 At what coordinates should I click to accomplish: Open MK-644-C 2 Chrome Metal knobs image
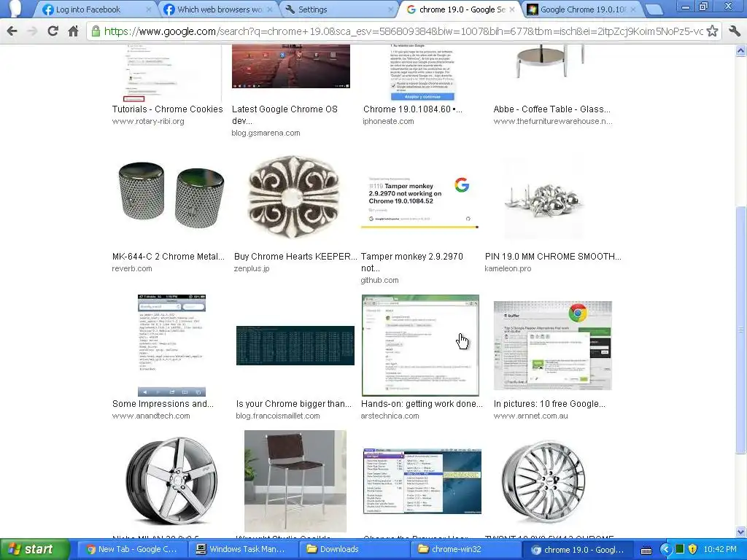coord(171,195)
